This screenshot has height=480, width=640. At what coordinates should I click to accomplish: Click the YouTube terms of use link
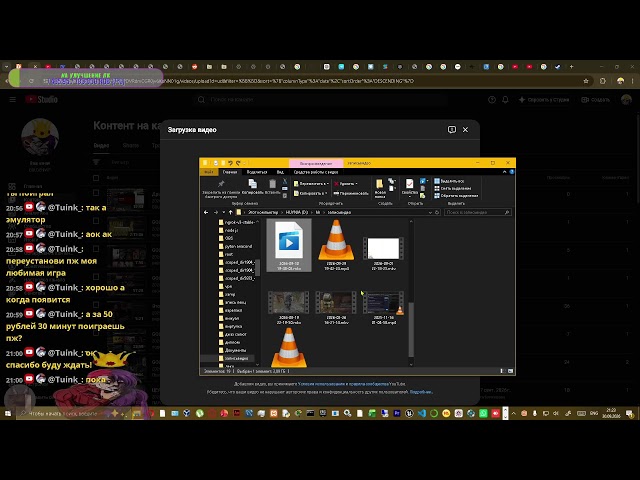322,384
